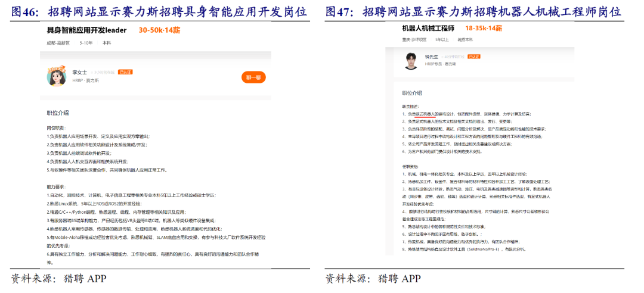This screenshot has width=644, height=293.
Task: Click the recruiter name 李女士
Action: coord(80,72)
